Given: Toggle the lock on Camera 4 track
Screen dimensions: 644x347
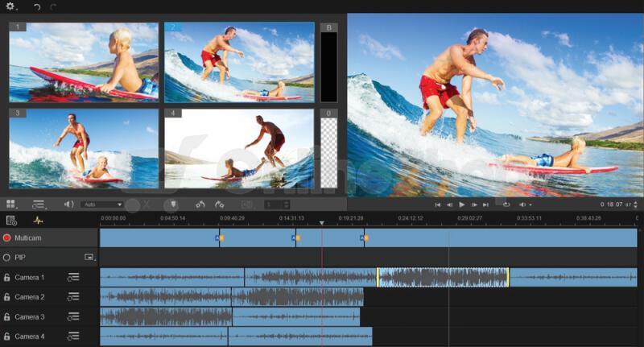Looking at the screenshot, I should click(6, 337).
